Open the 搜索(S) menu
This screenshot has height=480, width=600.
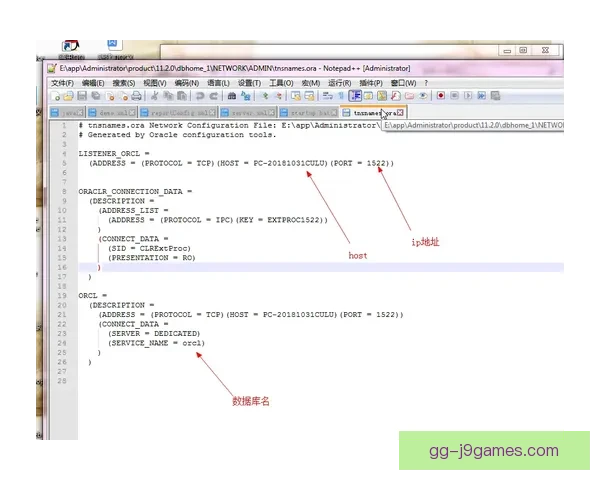coord(124,83)
